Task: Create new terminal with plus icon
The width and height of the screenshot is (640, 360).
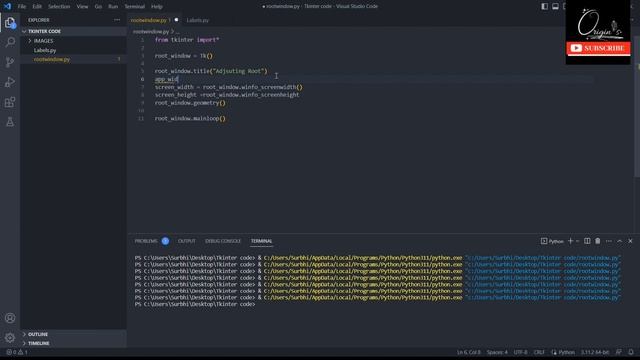Action: [x=571, y=241]
